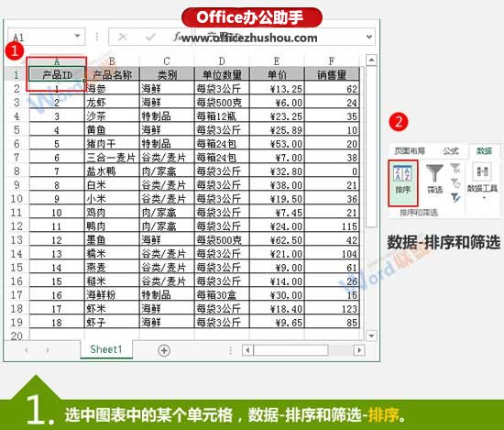This screenshot has height=430, width=504.
Task: Click cell containing 猪肉干
Action: pos(112,143)
